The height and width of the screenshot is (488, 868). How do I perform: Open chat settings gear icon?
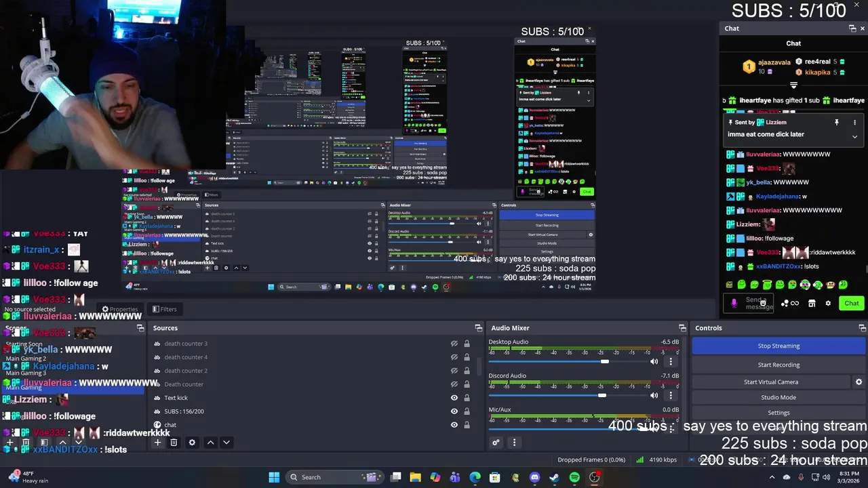coord(828,304)
